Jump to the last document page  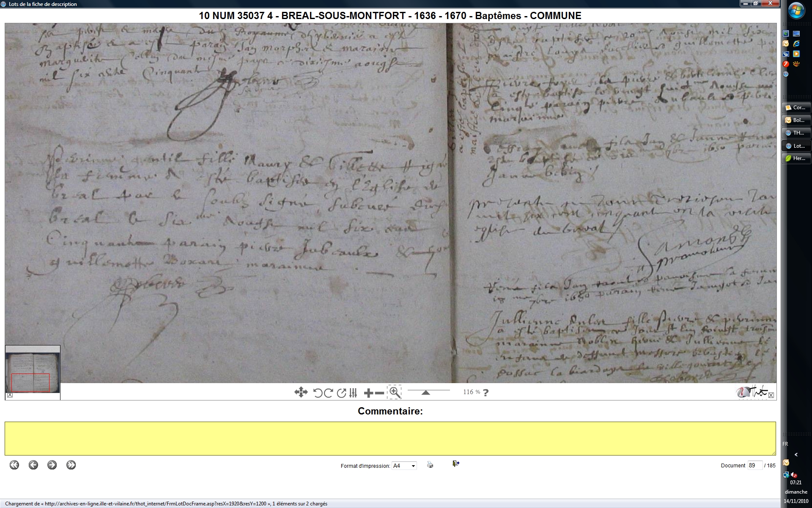(71, 465)
